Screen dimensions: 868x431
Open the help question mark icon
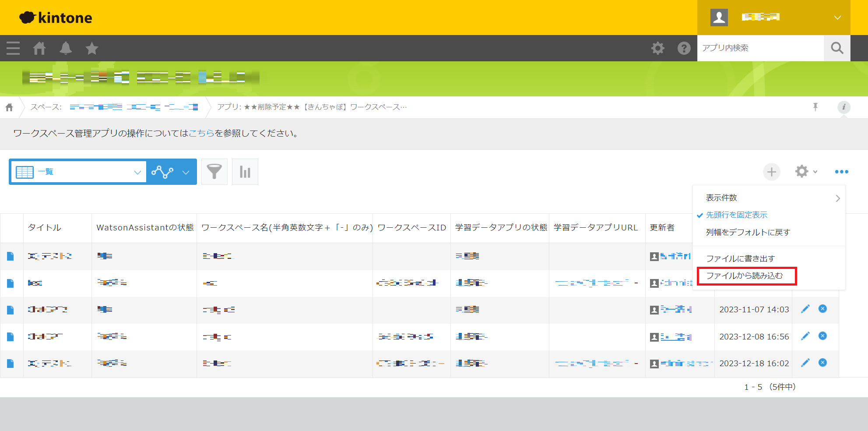tap(684, 48)
